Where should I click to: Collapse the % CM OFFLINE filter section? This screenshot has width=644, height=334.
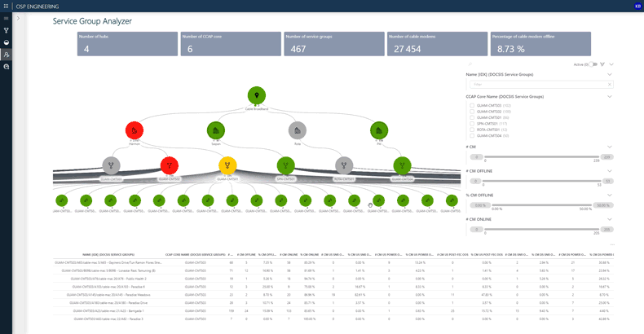coord(610,196)
